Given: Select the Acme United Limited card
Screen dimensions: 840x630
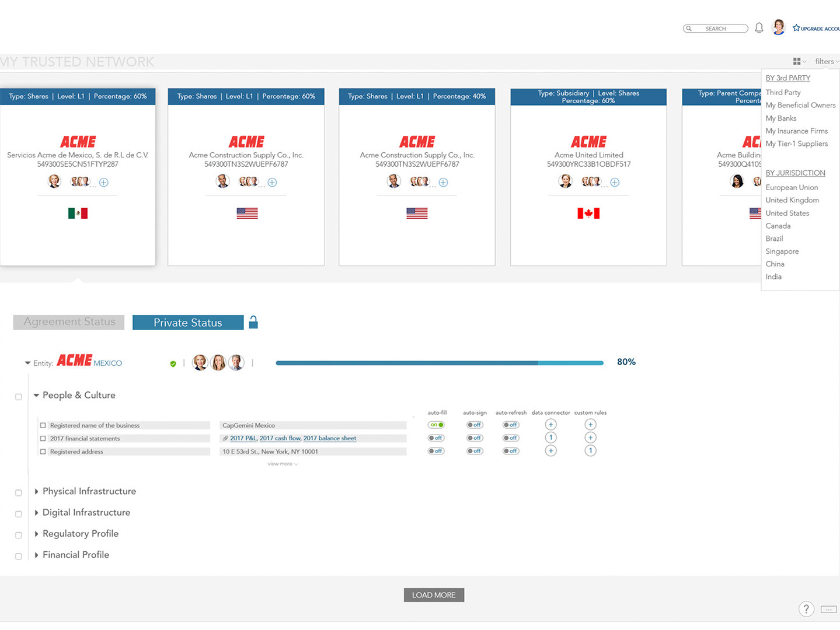Looking at the screenshot, I should [588, 177].
